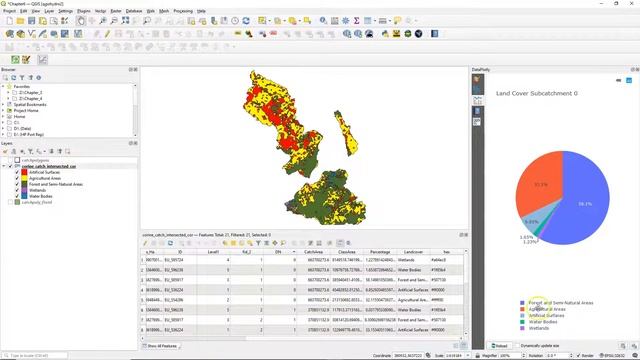The image size is (640, 360).
Task: Sort table by the Percentage column header
Action: [380, 252]
